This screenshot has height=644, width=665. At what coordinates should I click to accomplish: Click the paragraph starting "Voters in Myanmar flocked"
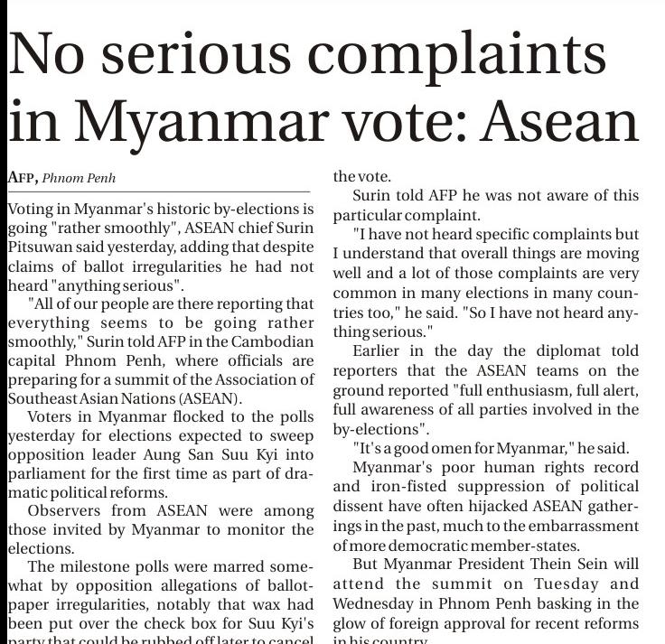[x=160, y=455]
